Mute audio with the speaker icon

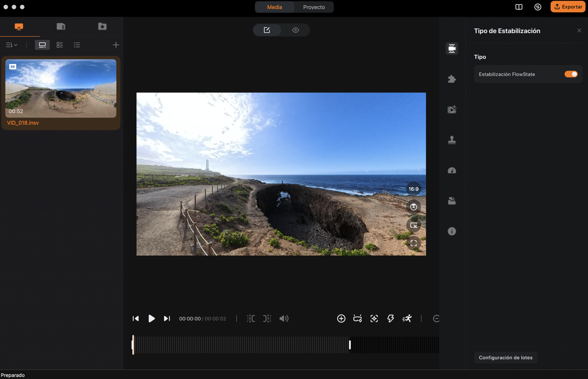pos(284,319)
